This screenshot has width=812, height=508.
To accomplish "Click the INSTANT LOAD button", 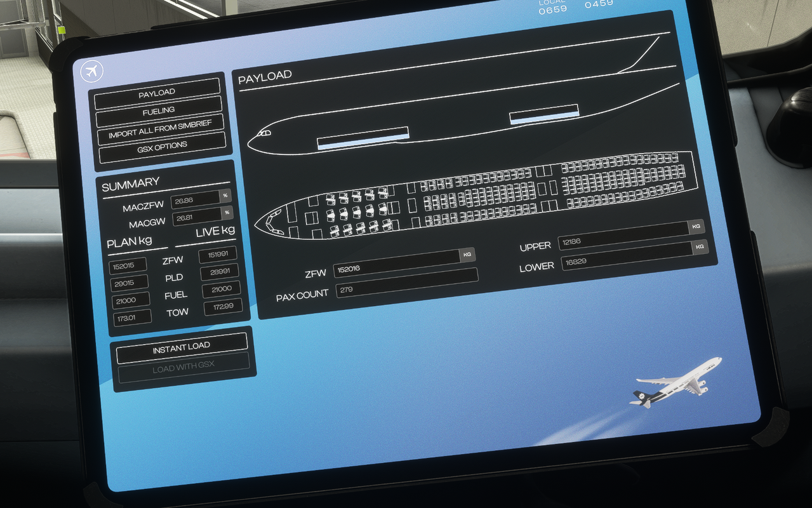I will 182,348.
